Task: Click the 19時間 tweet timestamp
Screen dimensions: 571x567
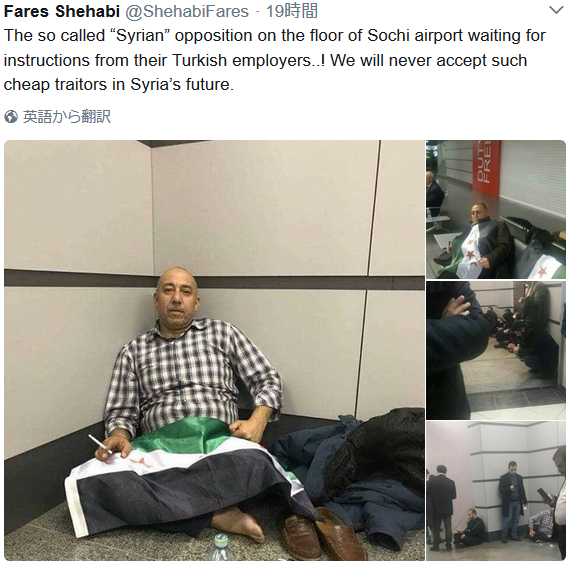Action: (292, 11)
